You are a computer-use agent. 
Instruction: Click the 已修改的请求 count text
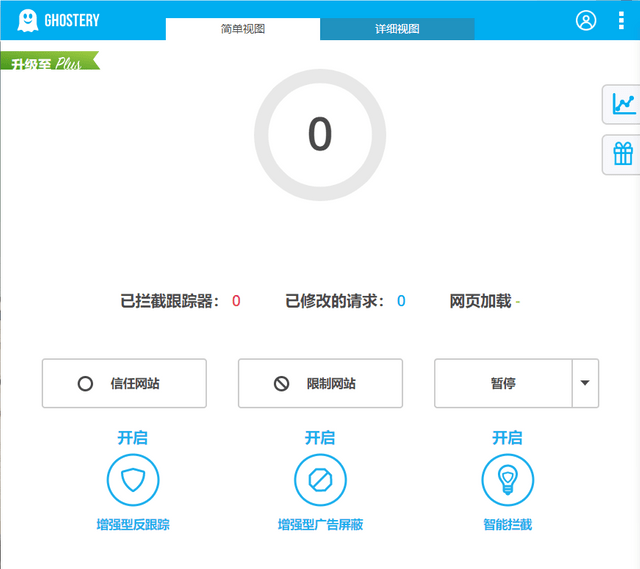pyautogui.click(x=345, y=301)
